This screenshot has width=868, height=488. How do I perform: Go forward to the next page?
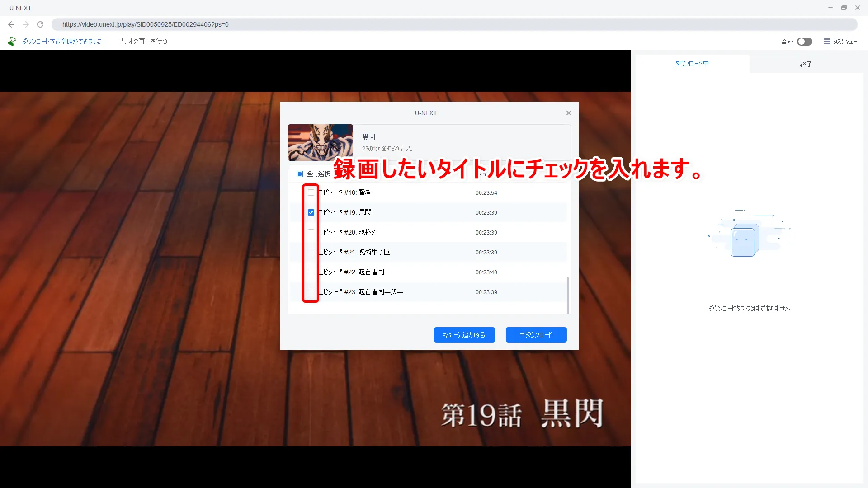click(26, 24)
